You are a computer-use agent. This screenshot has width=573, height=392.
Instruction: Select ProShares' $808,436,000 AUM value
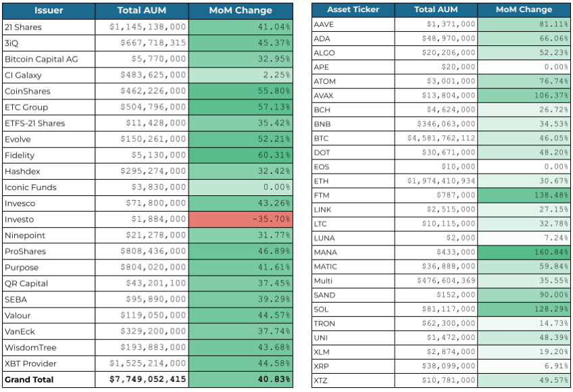click(142, 251)
